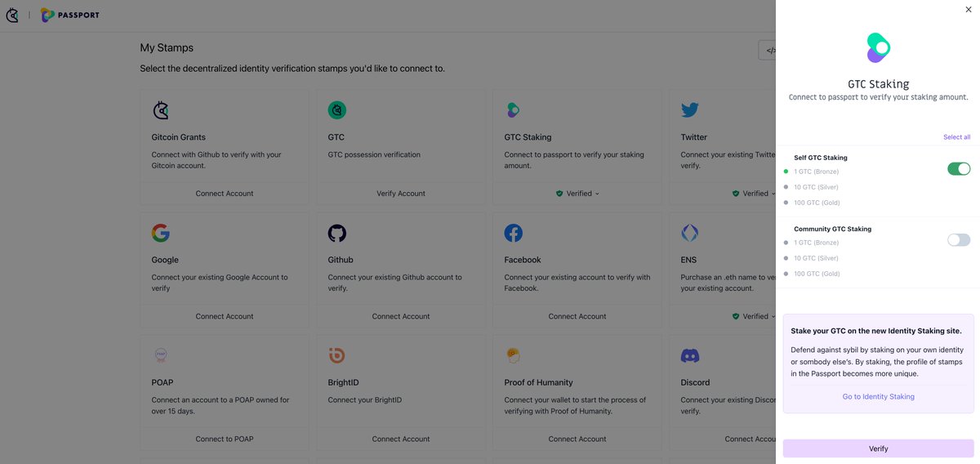Click the green shield icon on ENS card
Image resolution: width=980 pixels, height=464 pixels.
736,316
